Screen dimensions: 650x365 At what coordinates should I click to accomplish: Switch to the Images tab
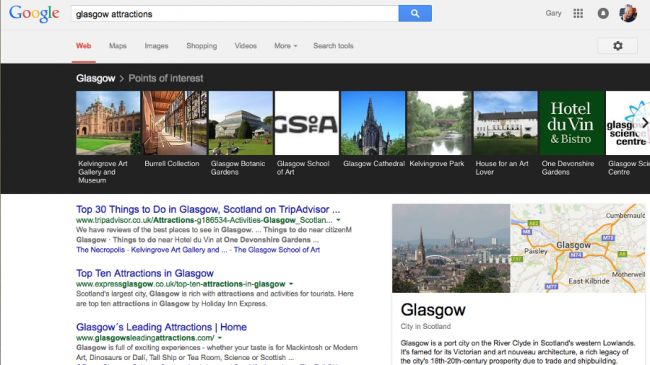(156, 46)
